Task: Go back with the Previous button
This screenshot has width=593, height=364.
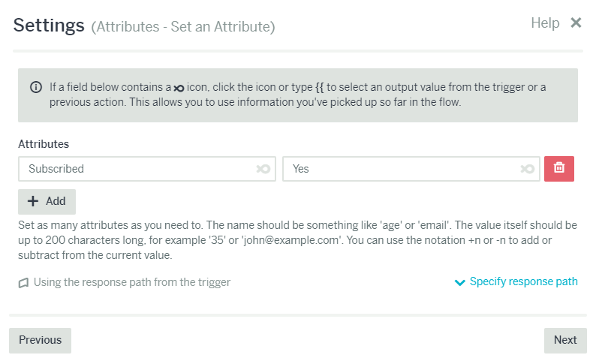Action: [40, 340]
